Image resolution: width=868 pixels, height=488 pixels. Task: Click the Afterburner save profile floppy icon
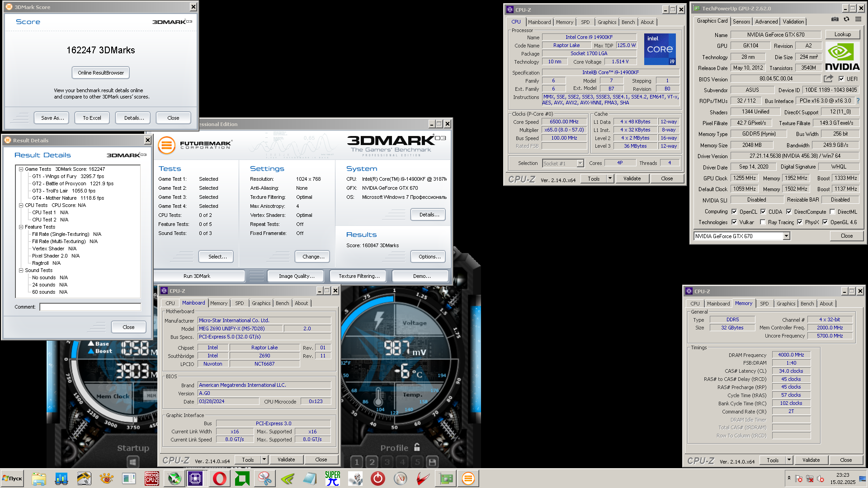[x=432, y=462]
